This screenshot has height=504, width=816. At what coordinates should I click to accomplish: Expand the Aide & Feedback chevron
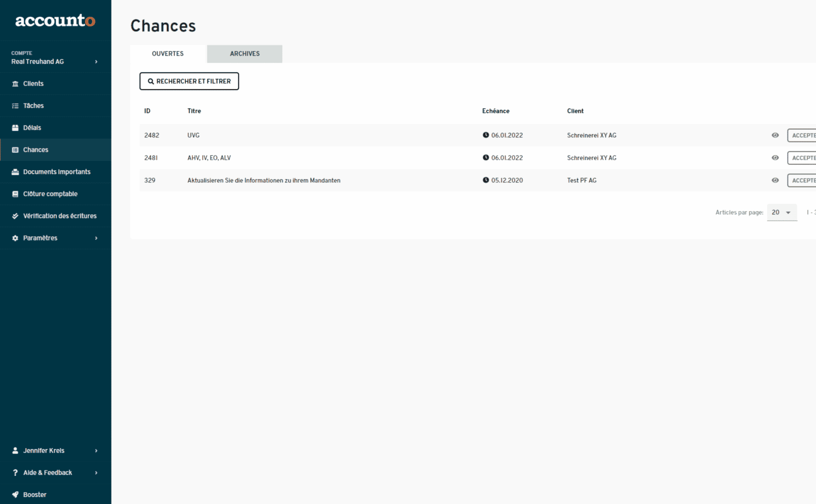tap(96, 473)
